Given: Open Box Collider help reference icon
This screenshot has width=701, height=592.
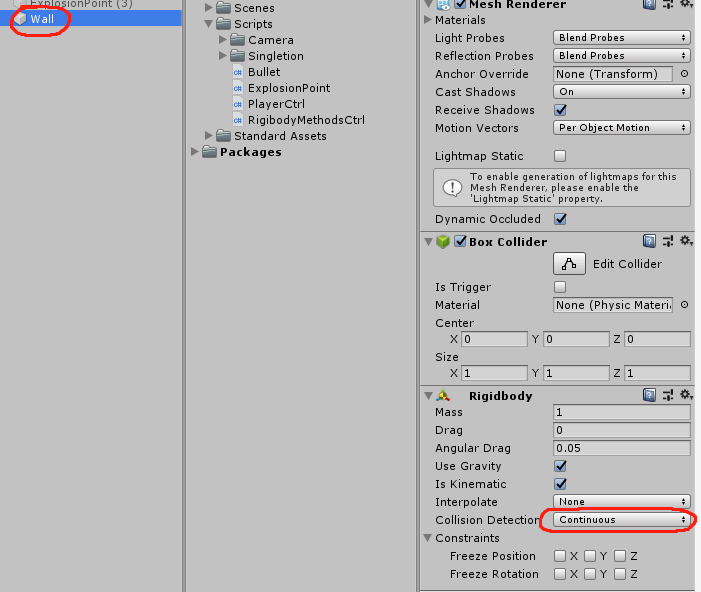Looking at the screenshot, I should pyautogui.click(x=649, y=241).
